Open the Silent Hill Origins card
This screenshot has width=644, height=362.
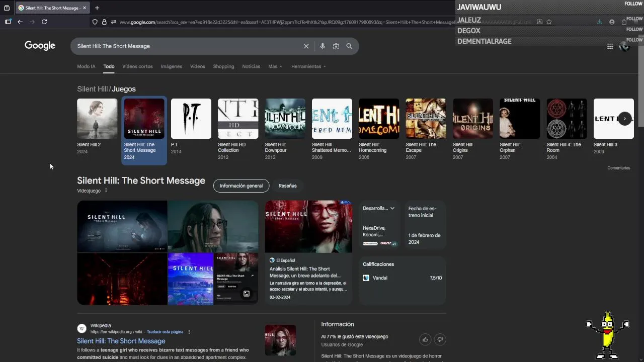pyautogui.click(x=472, y=129)
